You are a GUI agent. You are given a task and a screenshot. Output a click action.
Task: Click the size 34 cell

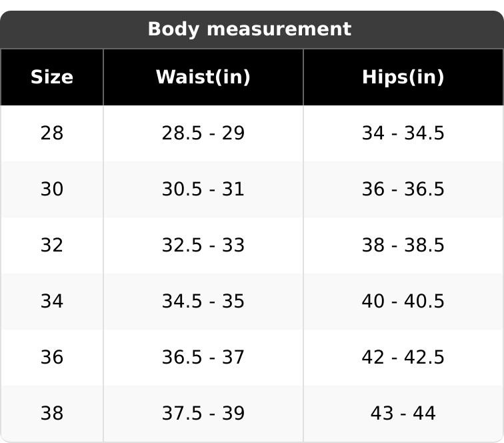click(52, 302)
